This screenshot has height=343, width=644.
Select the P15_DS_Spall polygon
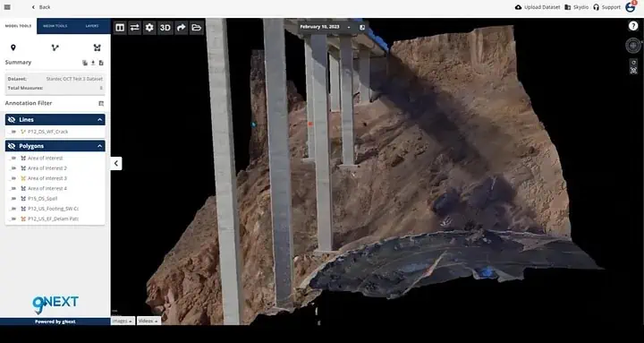pyautogui.click(x=42, y=199)
